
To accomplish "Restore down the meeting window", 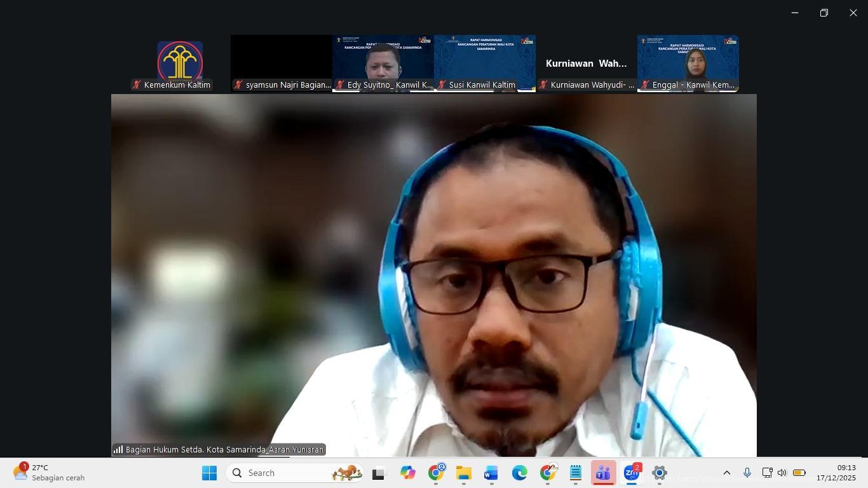I will 824,13.
